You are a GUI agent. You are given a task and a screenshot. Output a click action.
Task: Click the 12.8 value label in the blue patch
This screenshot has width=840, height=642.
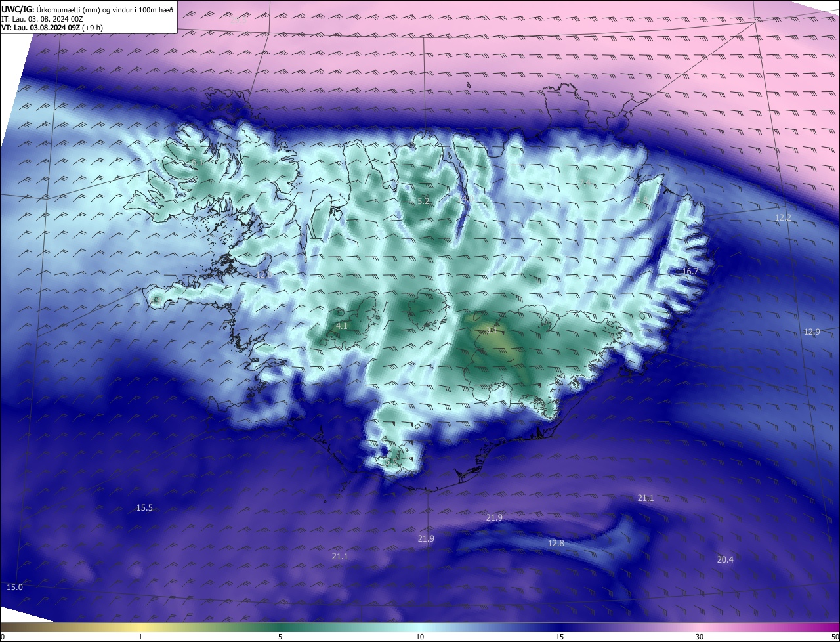556,544
